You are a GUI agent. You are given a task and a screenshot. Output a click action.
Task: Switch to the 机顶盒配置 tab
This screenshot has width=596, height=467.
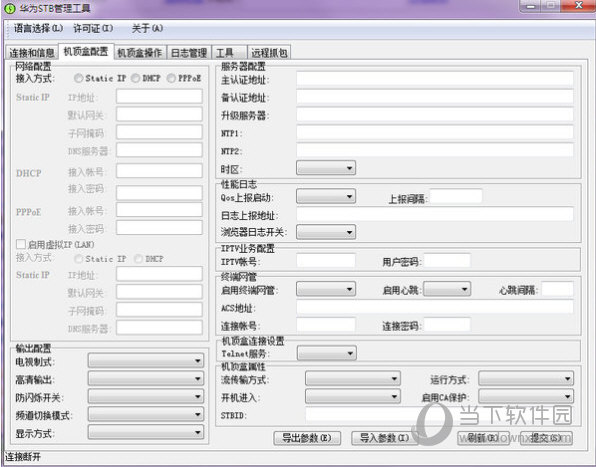click(86, 51)
